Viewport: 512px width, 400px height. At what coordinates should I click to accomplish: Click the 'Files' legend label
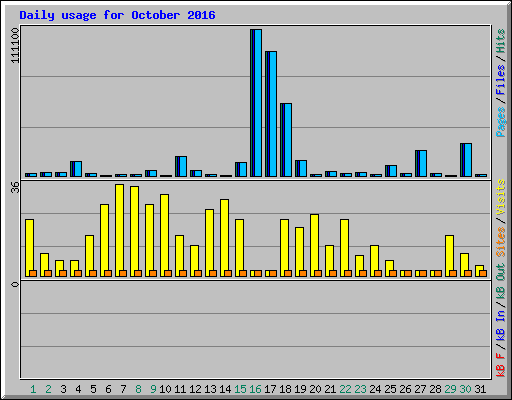[x=501, y=80]
